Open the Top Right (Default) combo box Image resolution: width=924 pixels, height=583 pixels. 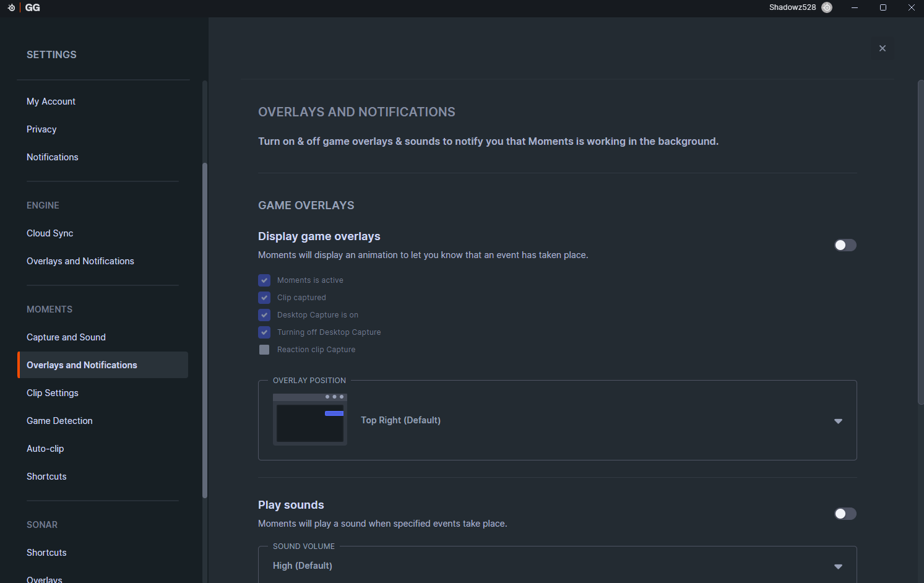point(557,420)
